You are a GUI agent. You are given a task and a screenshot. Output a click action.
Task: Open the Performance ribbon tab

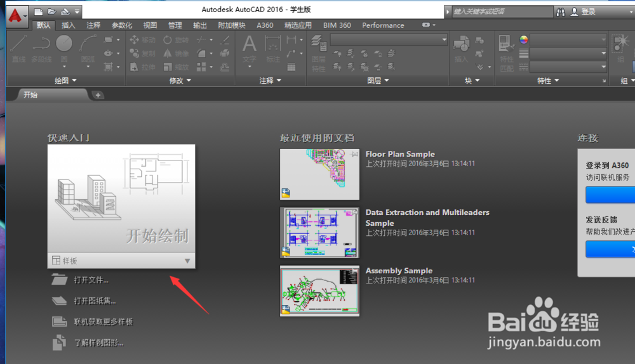click(383, 25)
